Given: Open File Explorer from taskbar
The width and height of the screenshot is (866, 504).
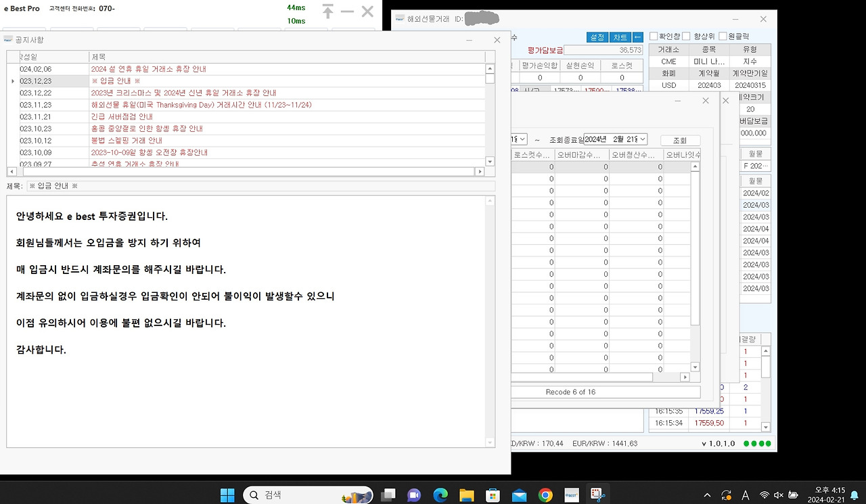Looking at the screenshot, I should point(467,495).
